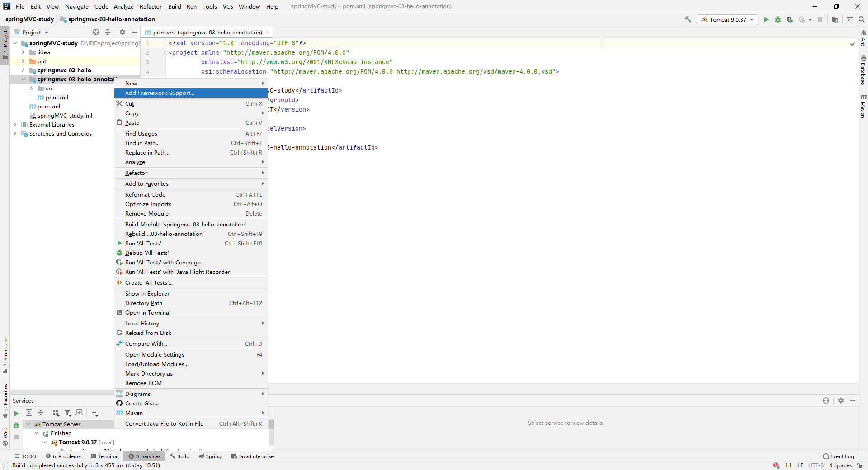Screen dimensions: 868x470
Task: Toggle tool window quick access icon in status bar
Action: 5,465
